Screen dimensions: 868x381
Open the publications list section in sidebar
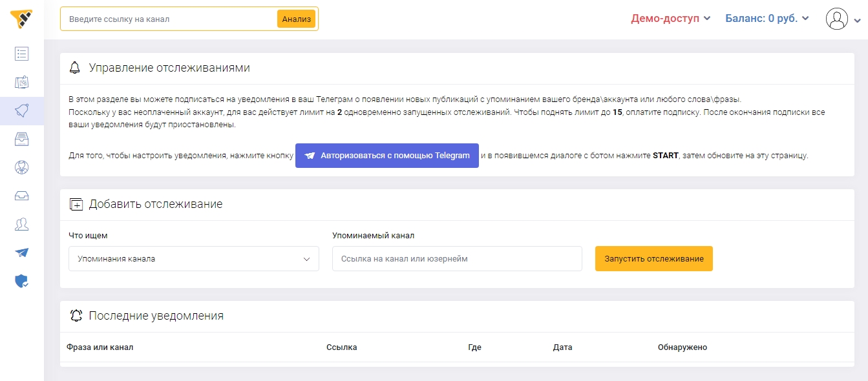click(x=21, y=54)
